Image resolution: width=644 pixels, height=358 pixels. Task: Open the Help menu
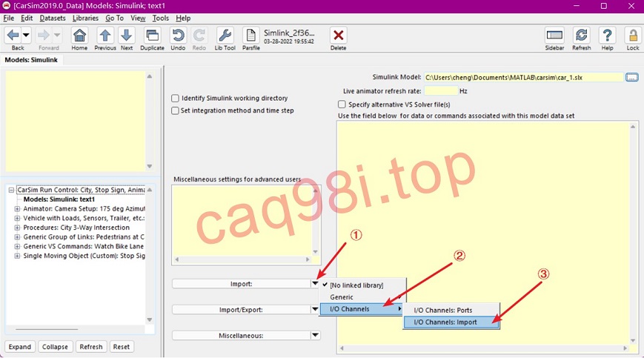click(x=183, y=18)
